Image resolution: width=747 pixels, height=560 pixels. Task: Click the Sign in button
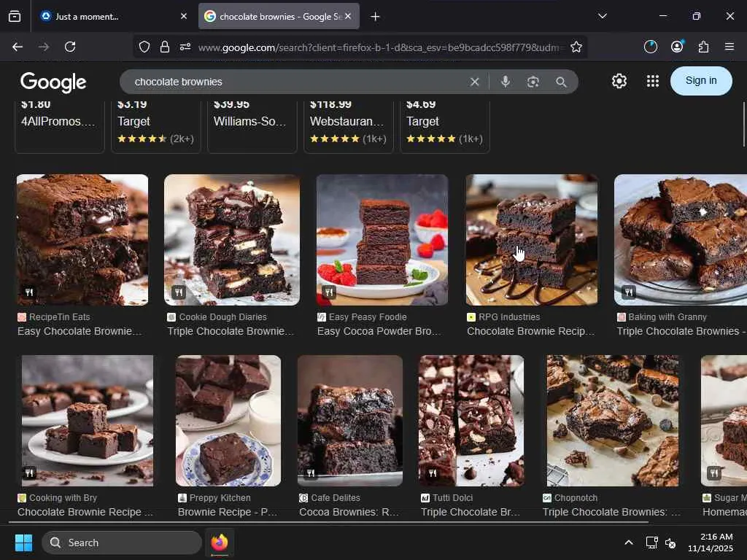(x=701, y=80)
